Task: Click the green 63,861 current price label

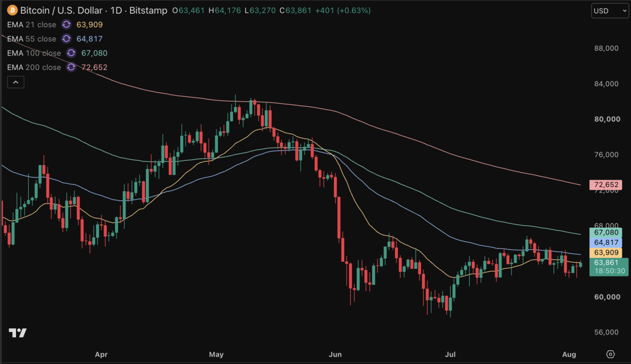Action: 606,263
